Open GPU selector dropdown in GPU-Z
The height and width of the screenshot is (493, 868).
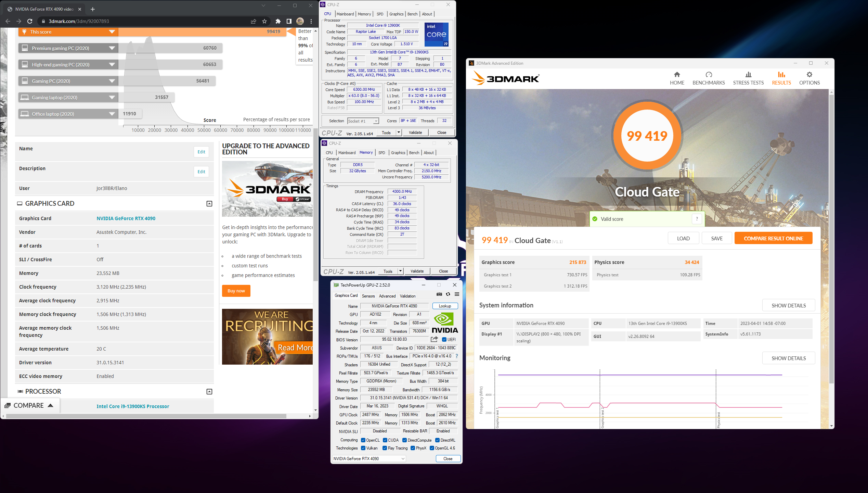369,459
